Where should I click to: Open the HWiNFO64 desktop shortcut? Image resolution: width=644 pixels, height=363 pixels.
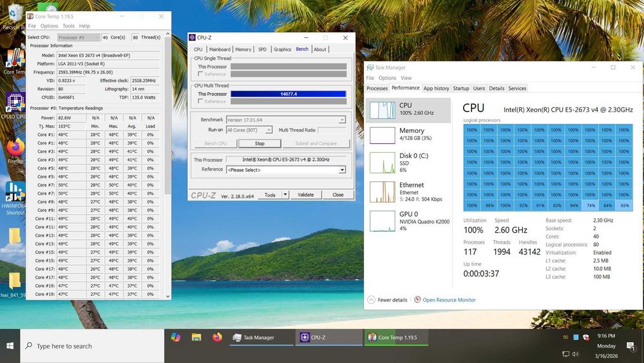click(15, 197)
